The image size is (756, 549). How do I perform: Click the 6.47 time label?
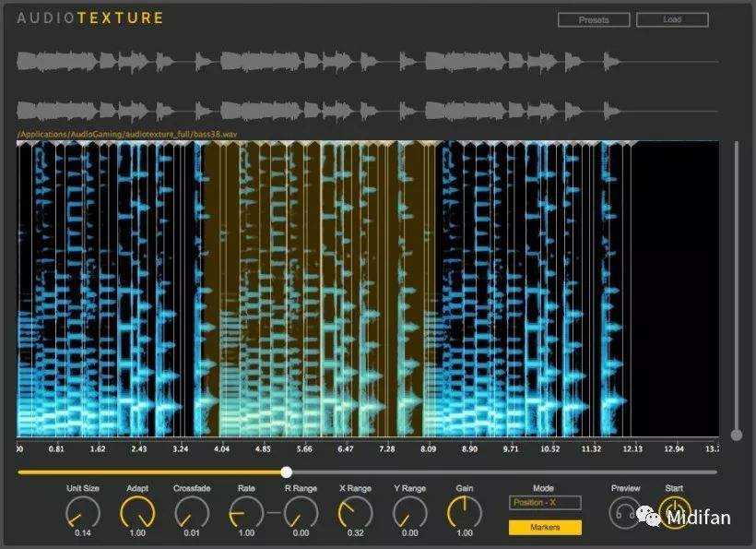click(345, 448)
